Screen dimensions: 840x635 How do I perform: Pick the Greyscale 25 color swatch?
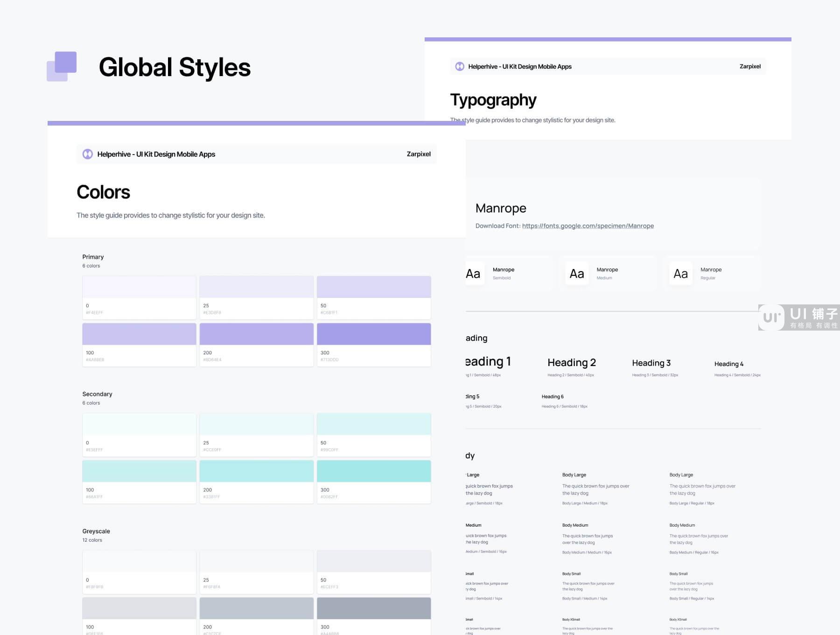[257, 572]
